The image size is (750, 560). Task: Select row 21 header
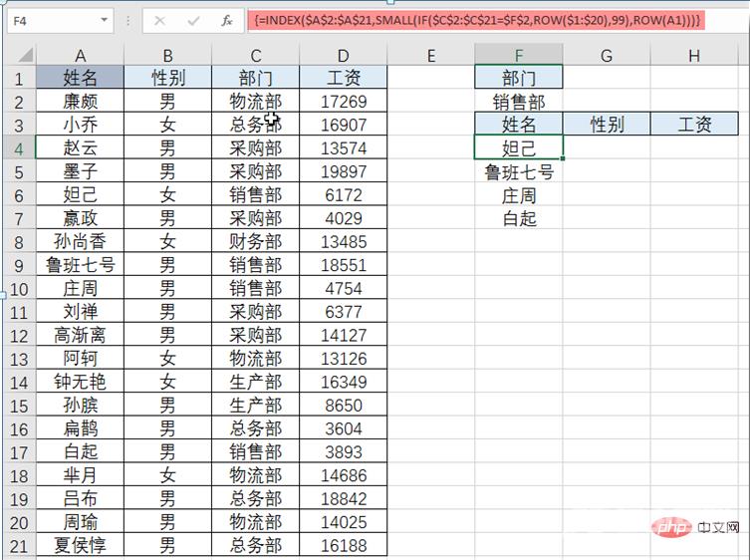pos(19,546)
